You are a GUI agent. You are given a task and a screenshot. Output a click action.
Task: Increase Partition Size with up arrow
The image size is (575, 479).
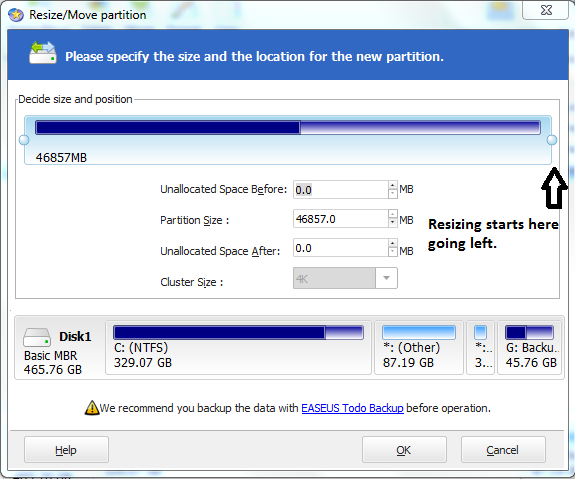click(x=393, y=214)
